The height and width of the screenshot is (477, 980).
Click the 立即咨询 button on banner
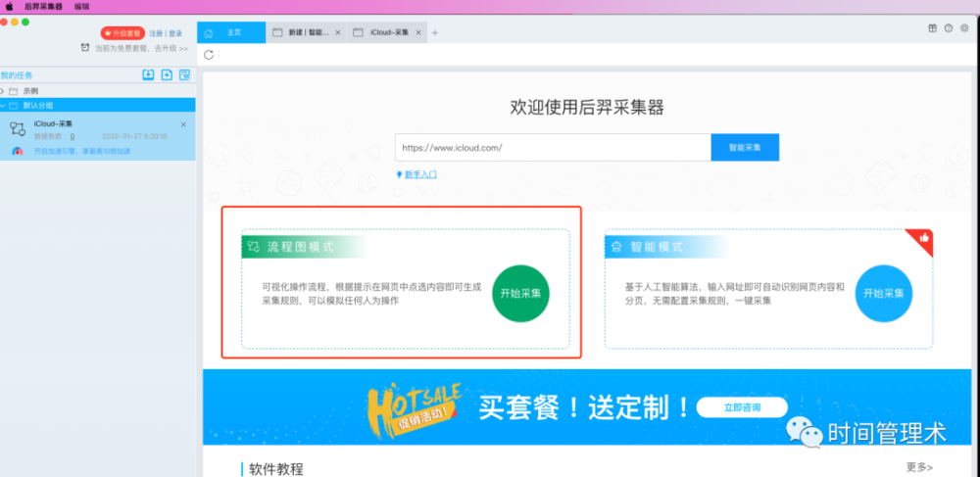click(x=743, y=407)
